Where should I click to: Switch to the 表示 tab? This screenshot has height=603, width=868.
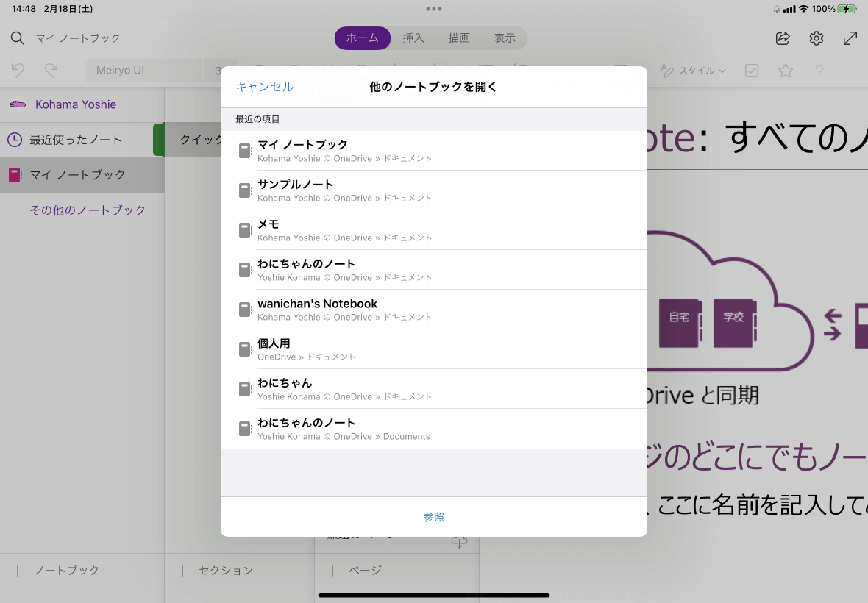(x=505, y=38)
